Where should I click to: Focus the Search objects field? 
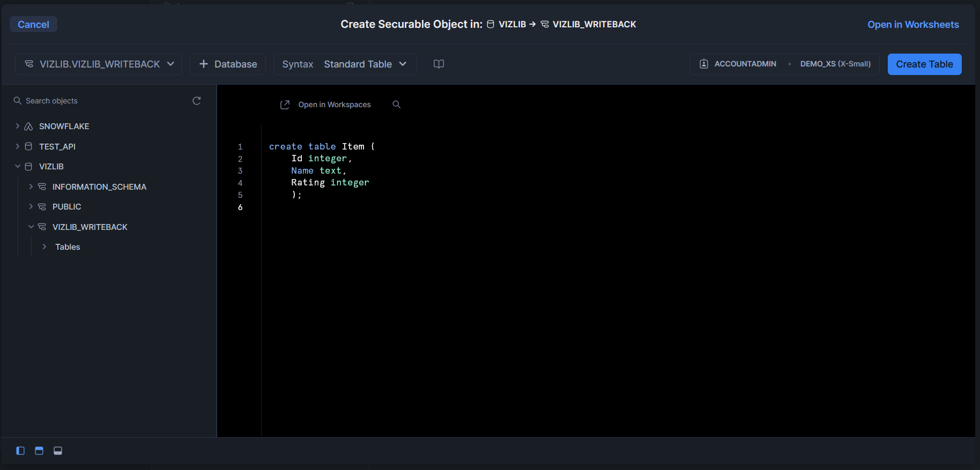(x=102, y=101)
